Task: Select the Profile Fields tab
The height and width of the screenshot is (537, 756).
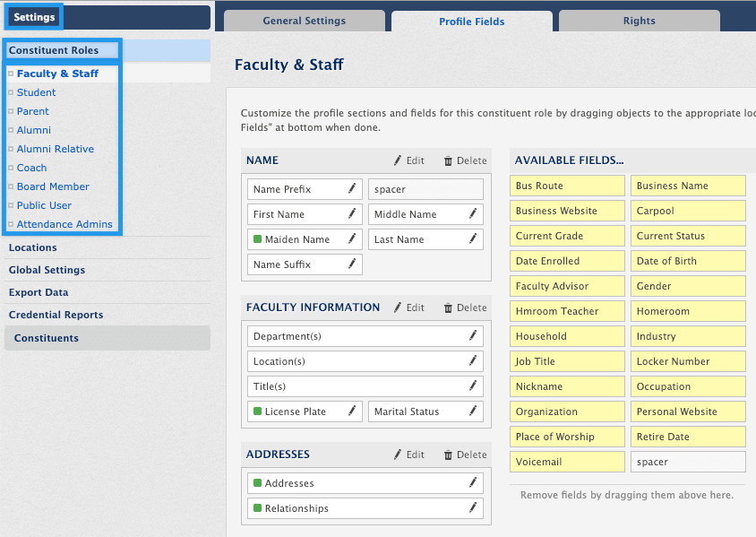Action: coord(471,22)
